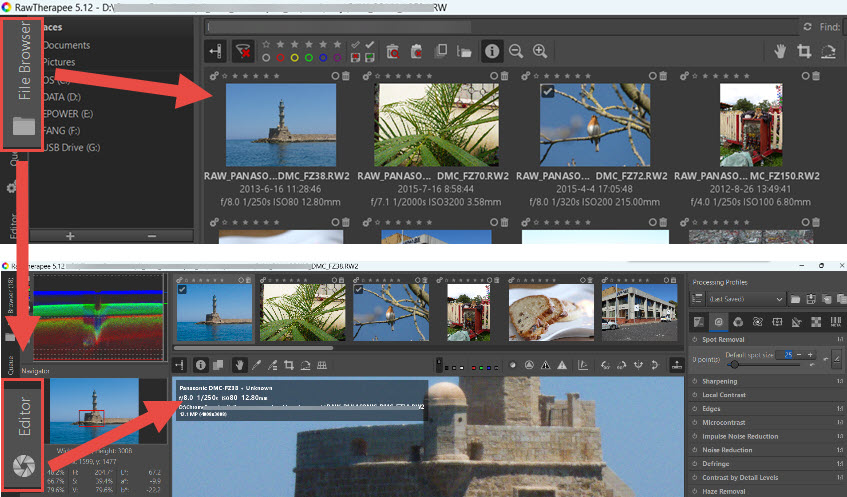This screenshot has width=847, height=497.
Task: Toggle the unrated filter, first star outline
Action: 266,44
